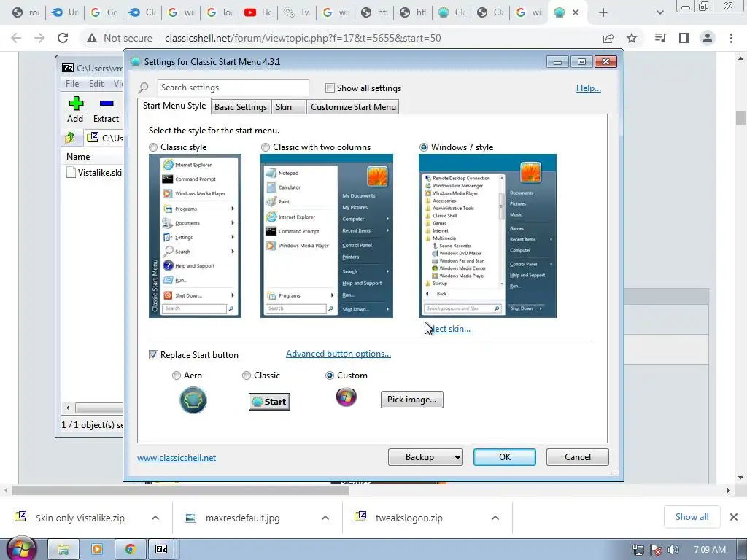Click the Pick image... button
Viewport: 747px width, 560px height.
pos(411,400)
